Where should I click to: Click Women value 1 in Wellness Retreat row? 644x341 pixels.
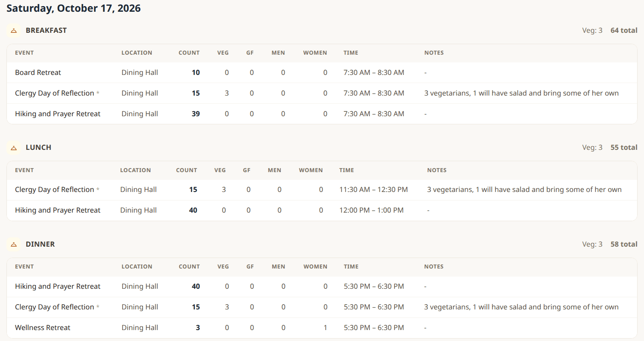[x=325, y=328]
